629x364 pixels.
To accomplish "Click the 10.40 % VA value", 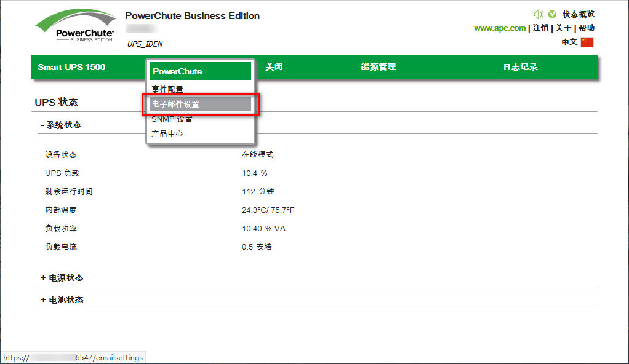I will tap(264, 229).
